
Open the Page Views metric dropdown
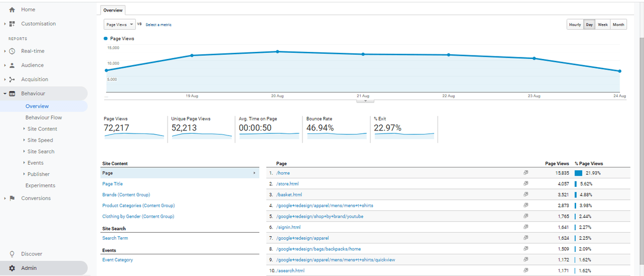(x=119, y=24)
